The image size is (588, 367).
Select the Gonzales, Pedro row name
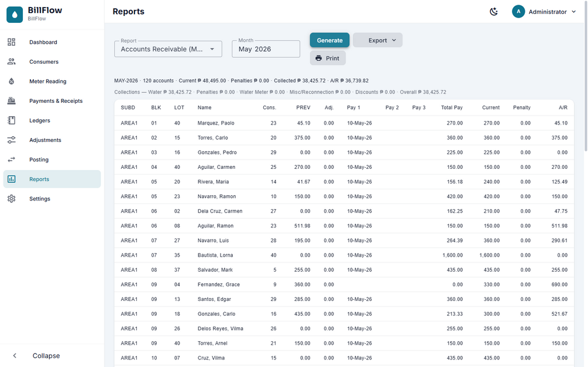(217, 153)
